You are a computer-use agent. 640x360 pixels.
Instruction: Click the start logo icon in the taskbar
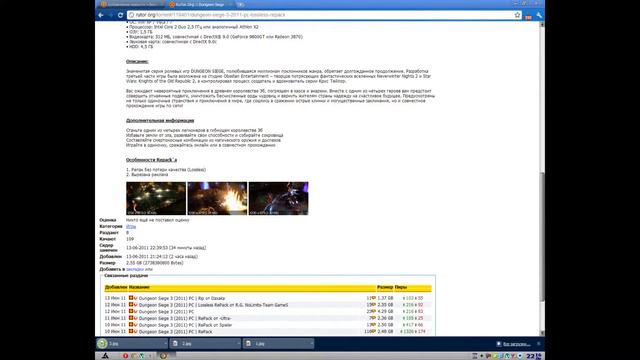[105, 356]
